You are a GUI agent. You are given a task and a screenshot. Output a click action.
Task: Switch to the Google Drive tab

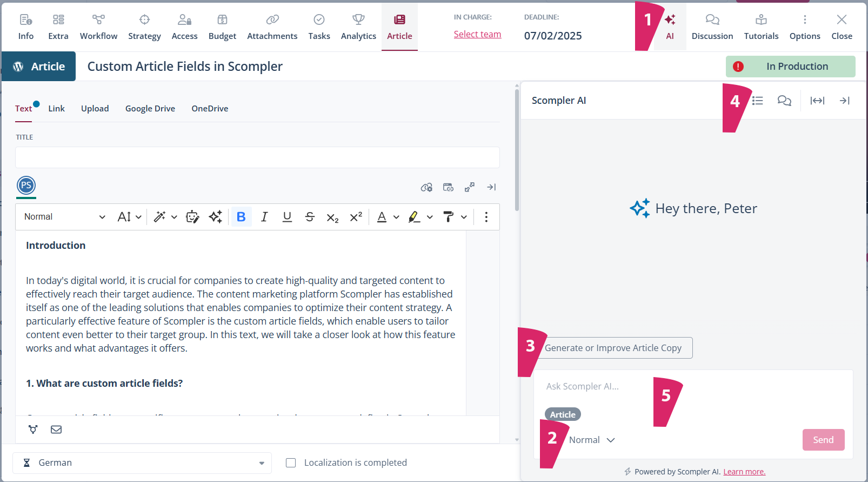click(x=150, y=109)
